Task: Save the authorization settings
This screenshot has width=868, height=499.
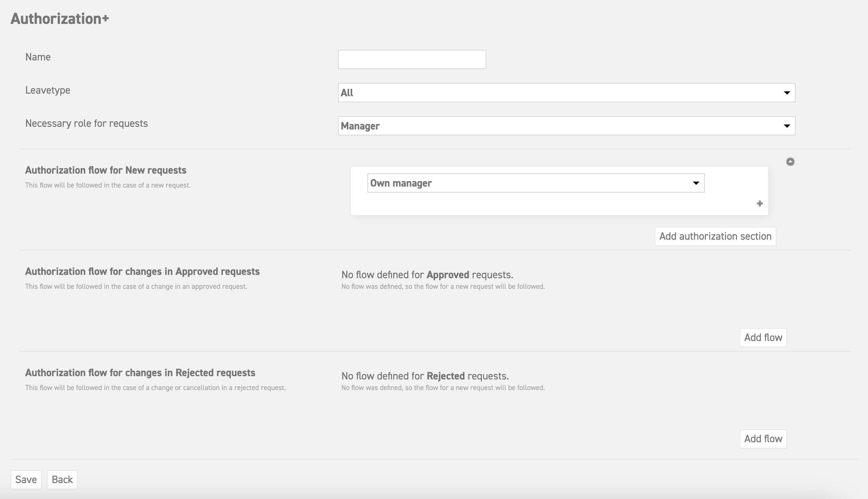Action: click(26, 479)
